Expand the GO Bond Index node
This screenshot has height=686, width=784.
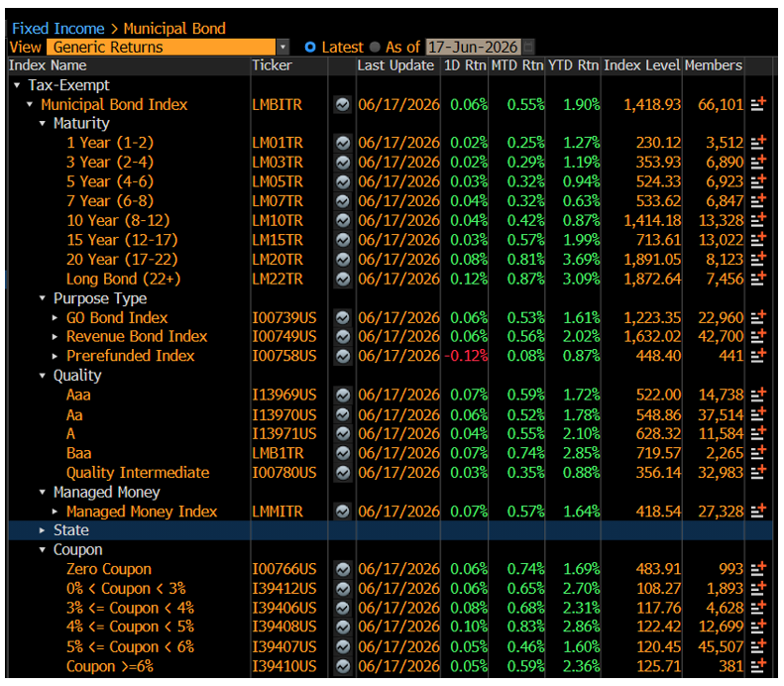click(55, 317)
